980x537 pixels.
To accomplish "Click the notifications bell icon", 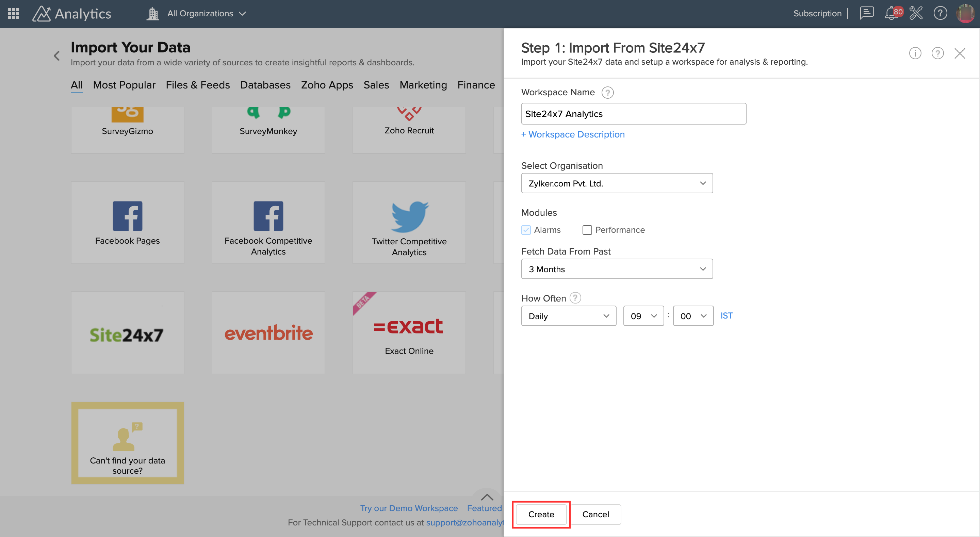I will 891,14.
